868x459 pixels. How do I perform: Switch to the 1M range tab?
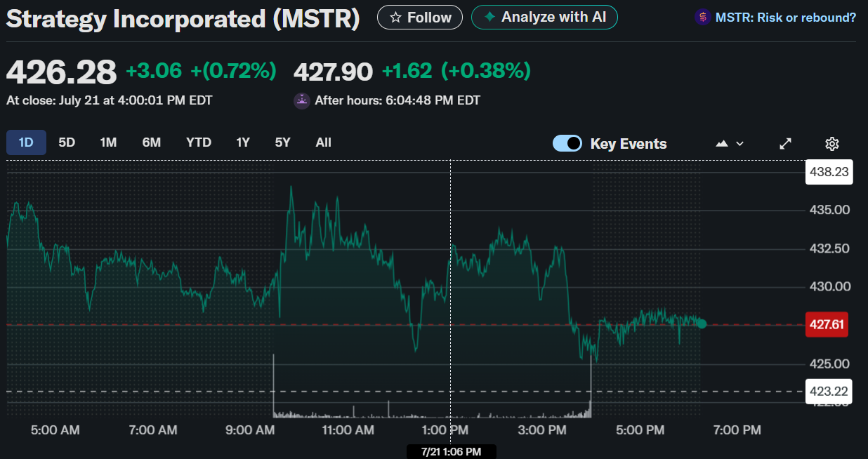click(x=108, y=142)
